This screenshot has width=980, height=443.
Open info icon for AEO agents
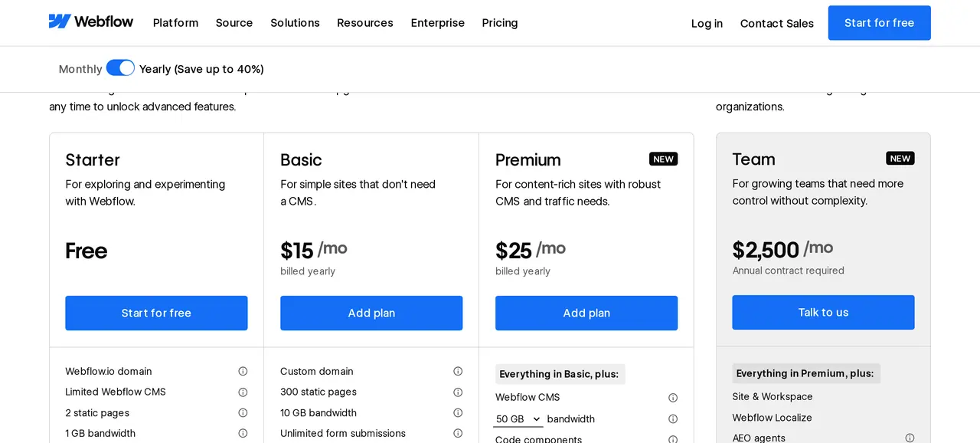click(910, 438)
